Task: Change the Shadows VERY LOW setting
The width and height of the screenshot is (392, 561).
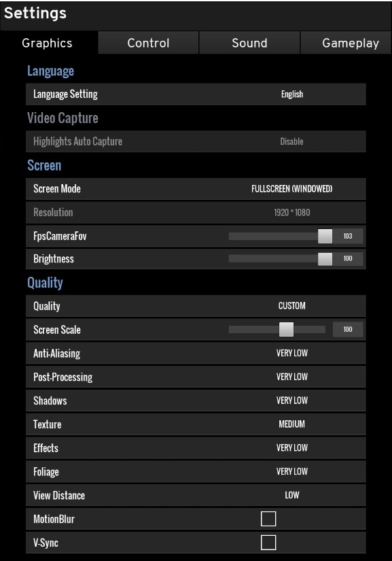Action: point(291,401)
